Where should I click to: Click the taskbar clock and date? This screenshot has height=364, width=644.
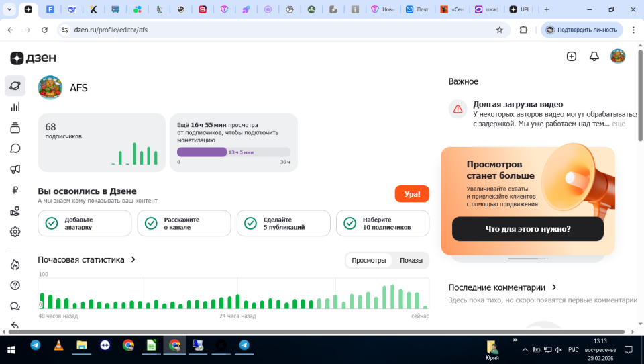click(600, 350)
